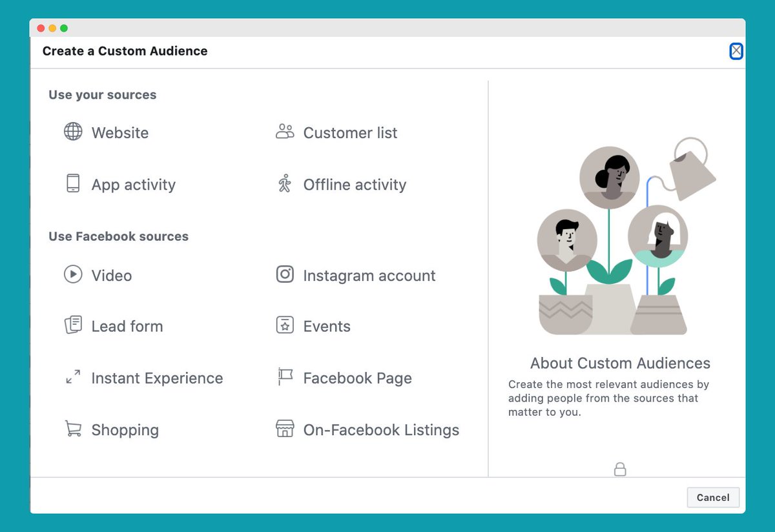Click the Cancel button
The image size is (775, 532).
point(713,498)
